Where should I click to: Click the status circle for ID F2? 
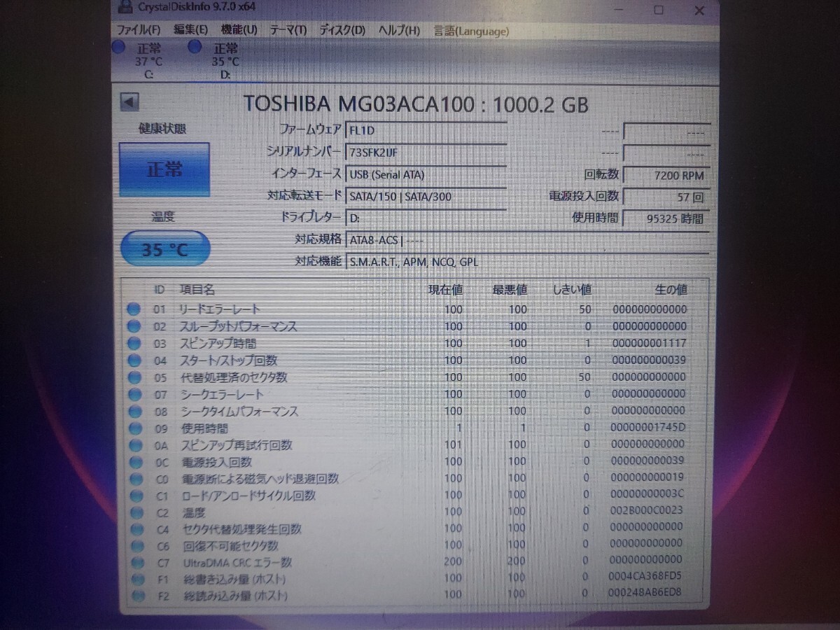(x=139, y=596)
